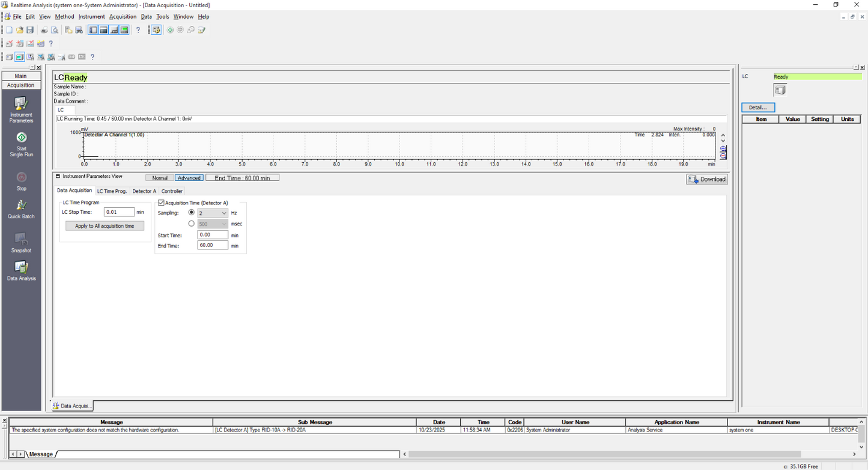
Task: Open the Method menu
Action: (64, 17)
